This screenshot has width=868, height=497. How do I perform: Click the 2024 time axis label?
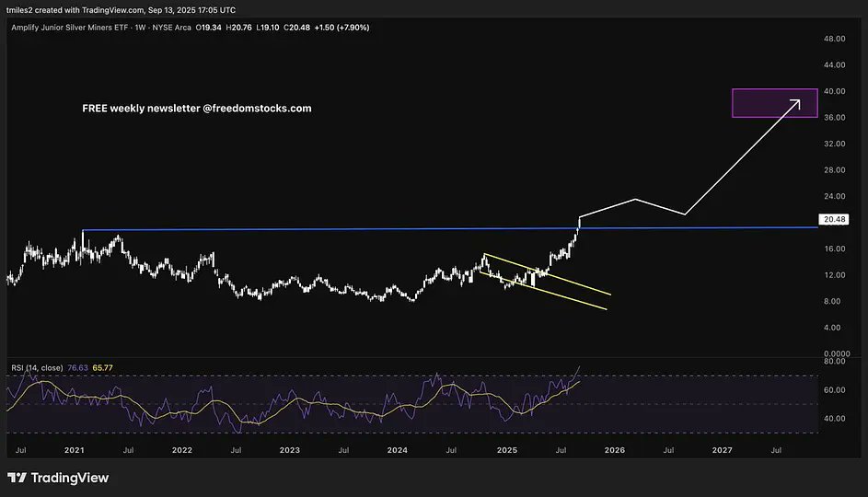398,450
